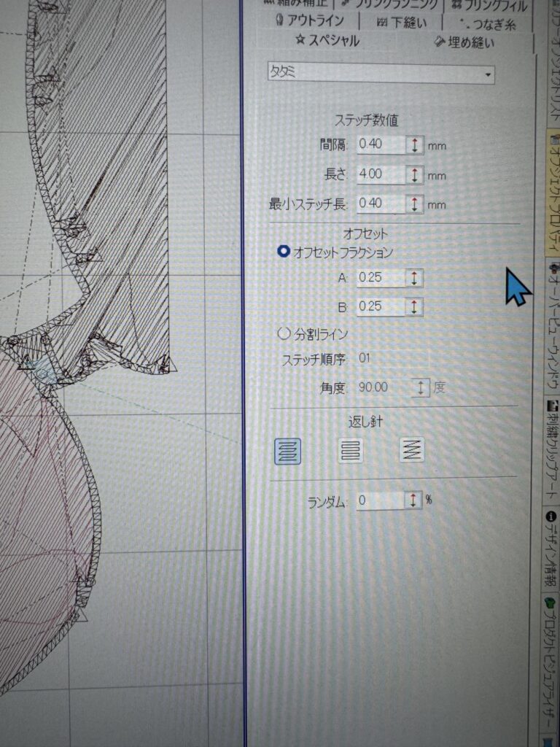Click the オフセット A value field

pyautogui.click(x=381, y=278)
